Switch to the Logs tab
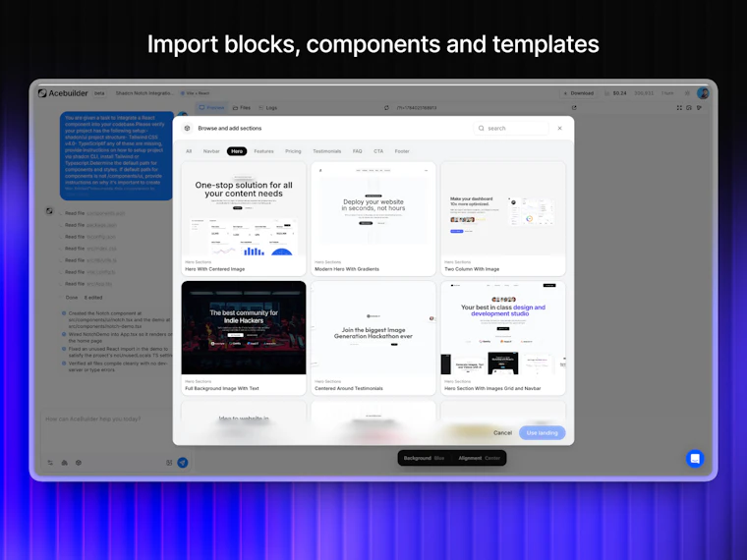 pyautogui.click(x=267, y=108)
